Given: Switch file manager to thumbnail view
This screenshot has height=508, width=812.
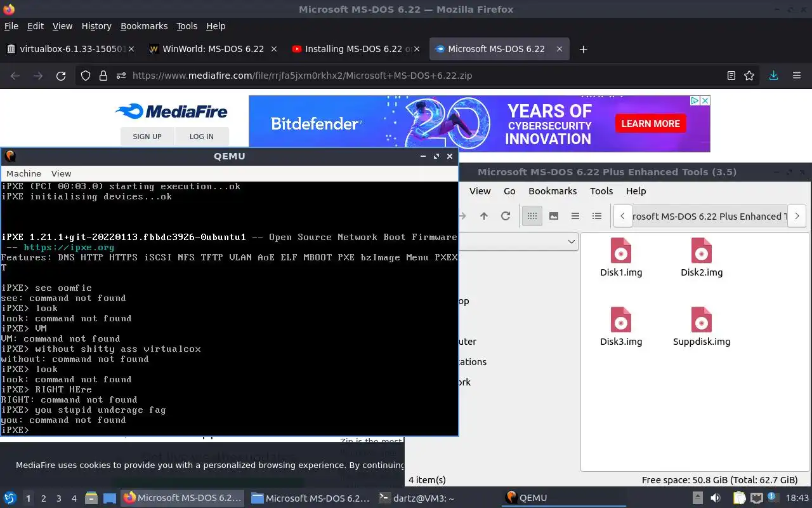Looking at the screenshot, I should tap(554, 216).
